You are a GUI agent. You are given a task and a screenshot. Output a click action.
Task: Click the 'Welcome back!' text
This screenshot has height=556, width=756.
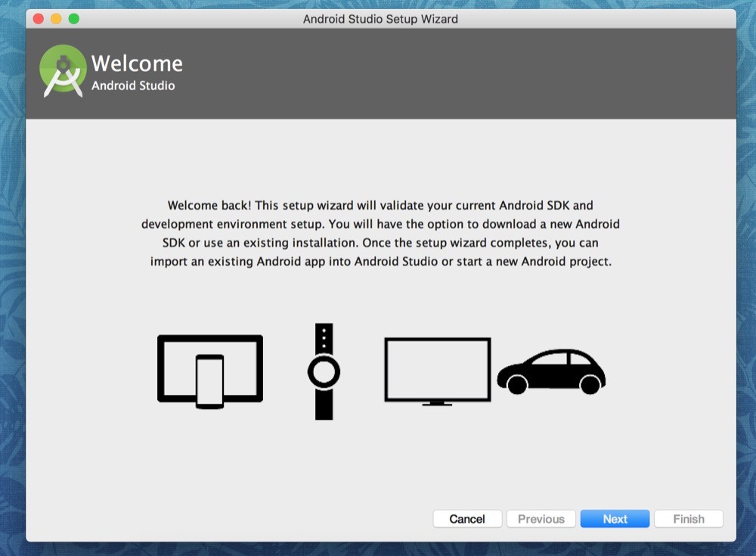210,206
